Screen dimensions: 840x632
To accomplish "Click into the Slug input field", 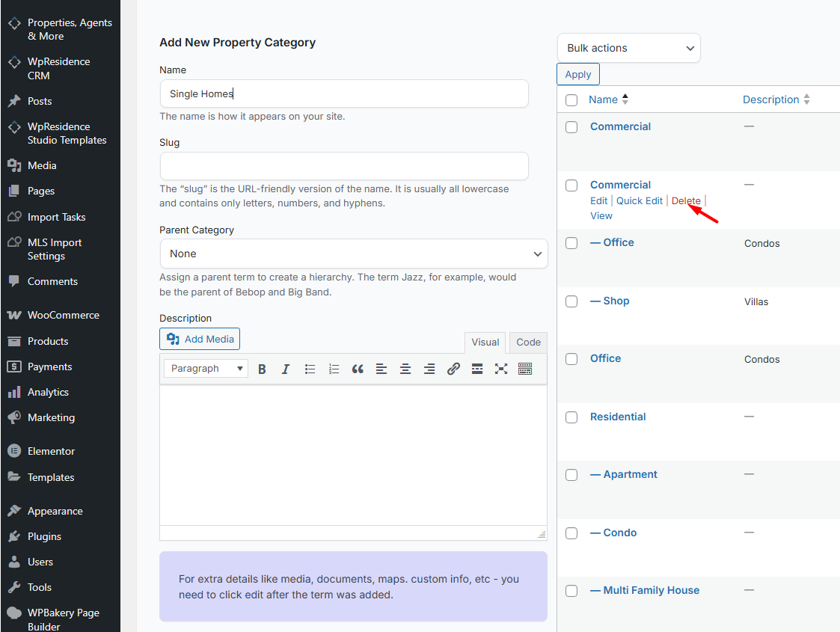I will pyautogui.click(x=344, y=166).
